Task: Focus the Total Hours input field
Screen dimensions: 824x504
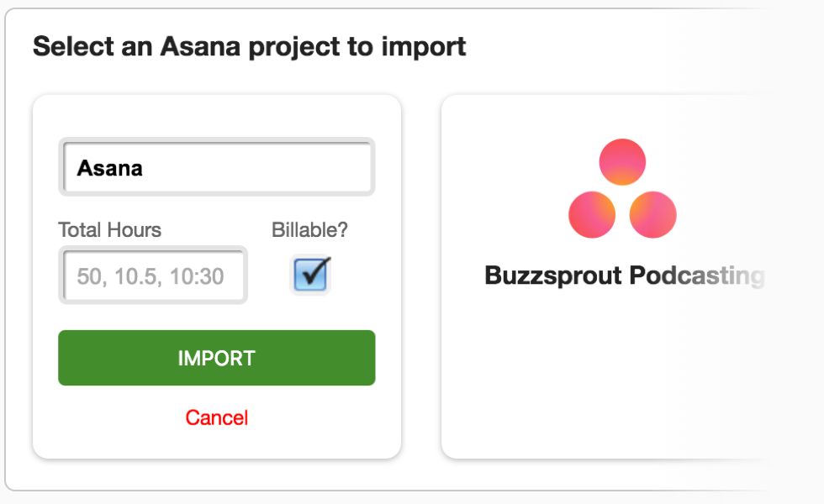Action: (153, 276)
